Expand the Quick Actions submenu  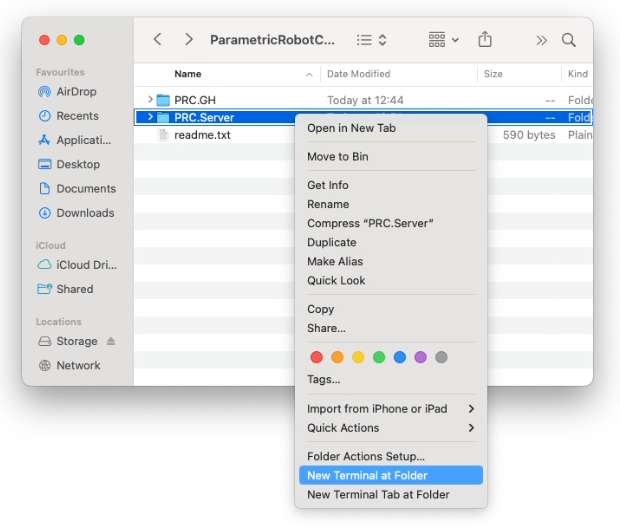390,428
